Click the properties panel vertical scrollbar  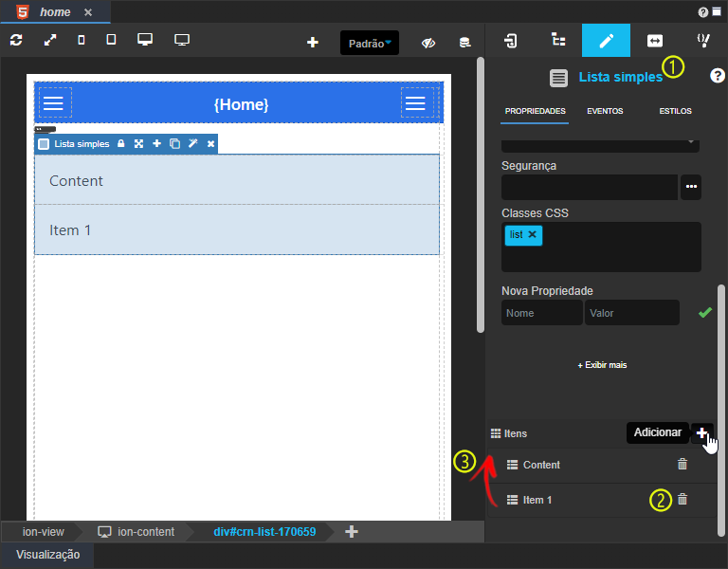coord(721,411)
